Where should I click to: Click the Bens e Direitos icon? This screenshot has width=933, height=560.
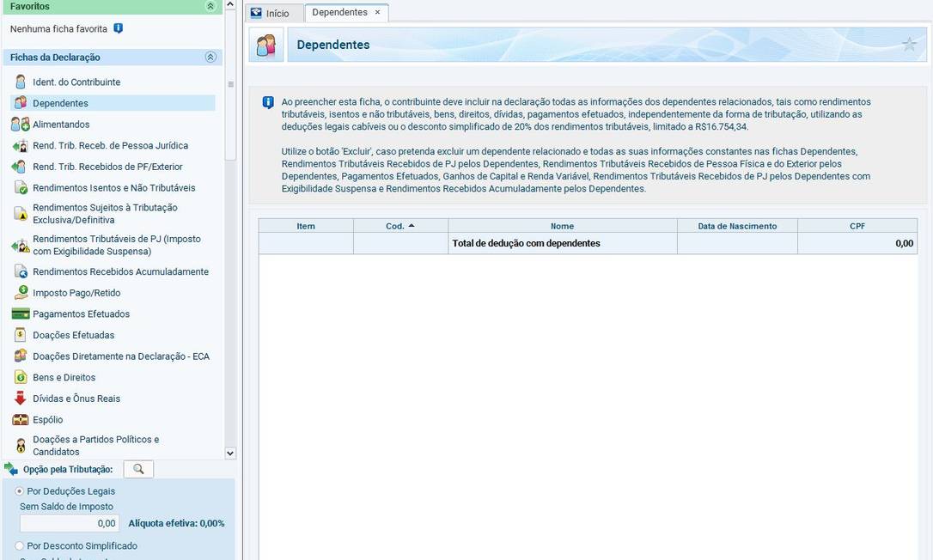(21, 378)
